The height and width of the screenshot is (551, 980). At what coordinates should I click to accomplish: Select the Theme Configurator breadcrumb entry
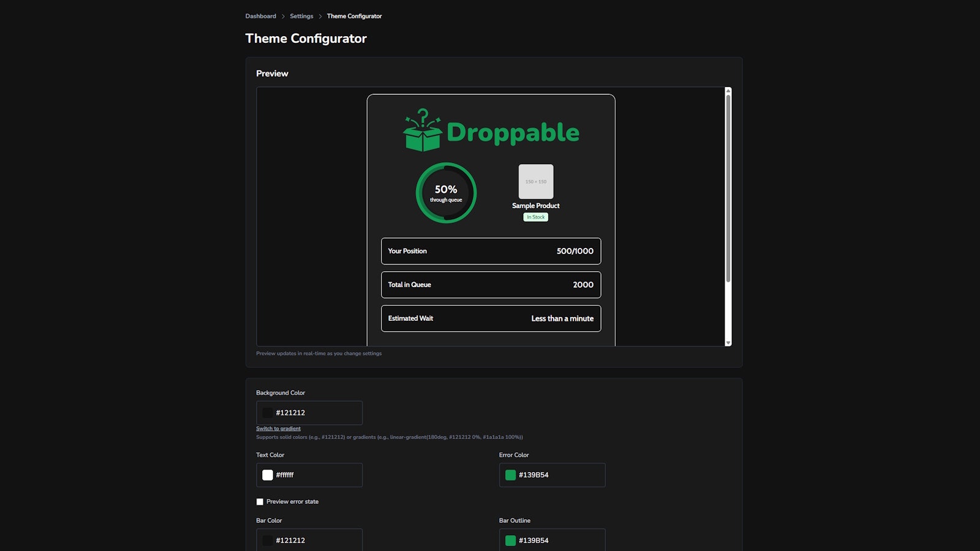(x=354, y=16)
